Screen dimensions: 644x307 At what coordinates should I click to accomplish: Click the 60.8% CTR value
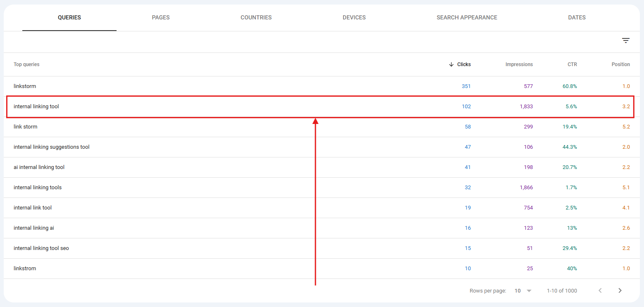(x=570, y=86)
